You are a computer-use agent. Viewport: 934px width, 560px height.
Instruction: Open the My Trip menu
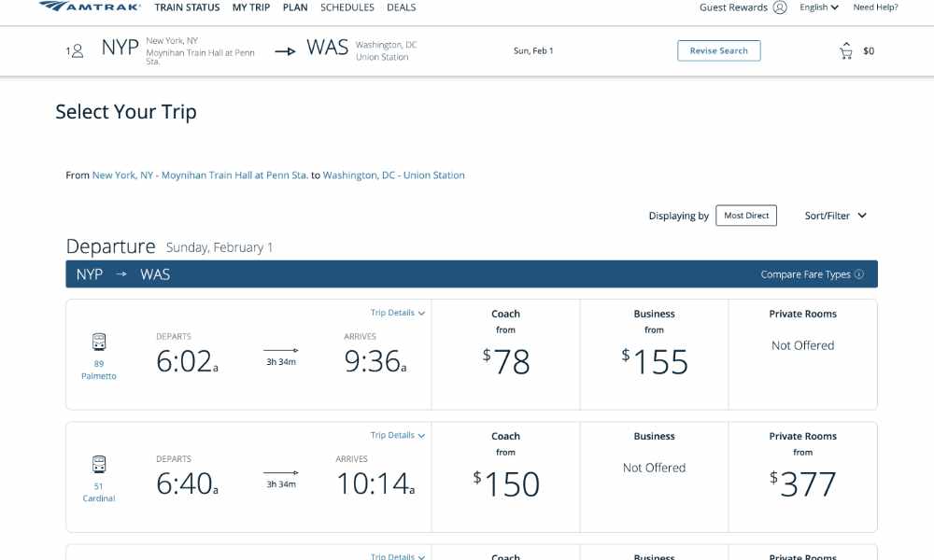coord(250,7)
